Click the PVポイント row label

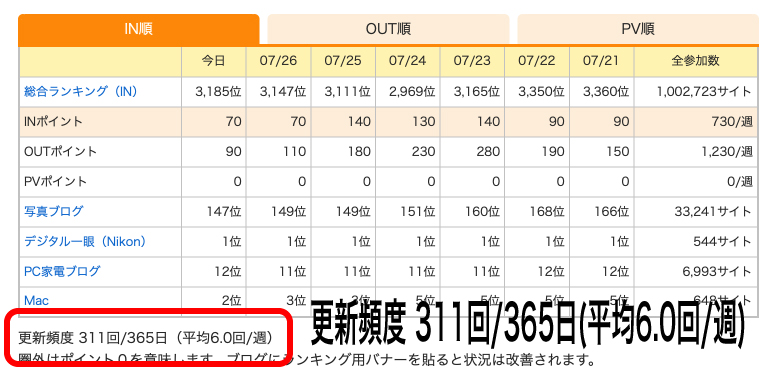[56, 182]
